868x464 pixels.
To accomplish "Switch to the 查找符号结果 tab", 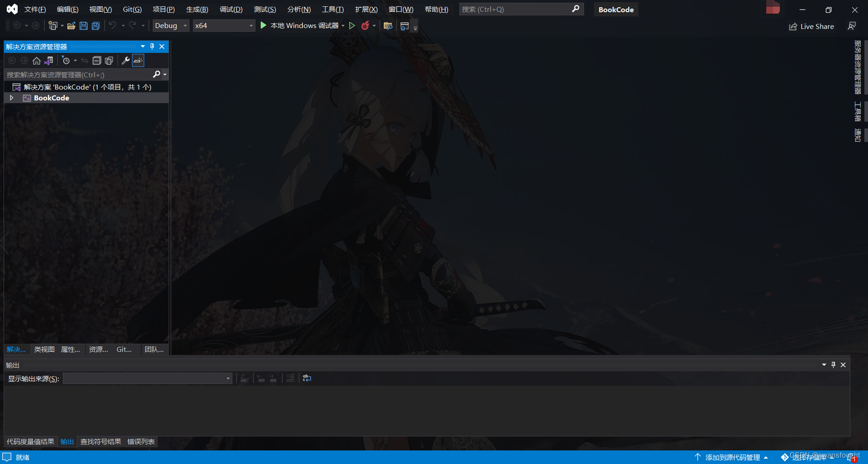I will click(x=101, y=441).
